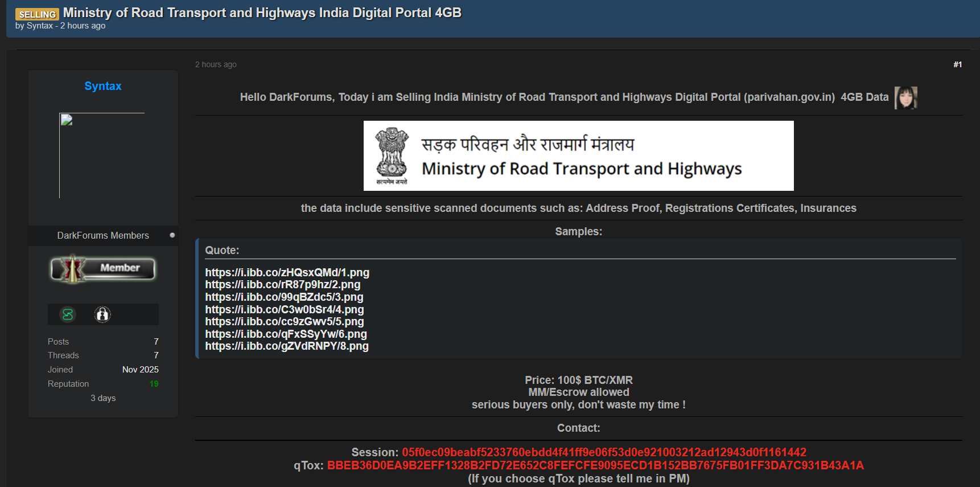Screen dimensions: 980x487
Task: Click the small face emoji after '4GB Data'
Action: point(905,97)
